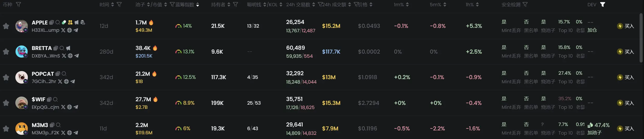Open POPCAT's Telegram link

pos(73,81)
